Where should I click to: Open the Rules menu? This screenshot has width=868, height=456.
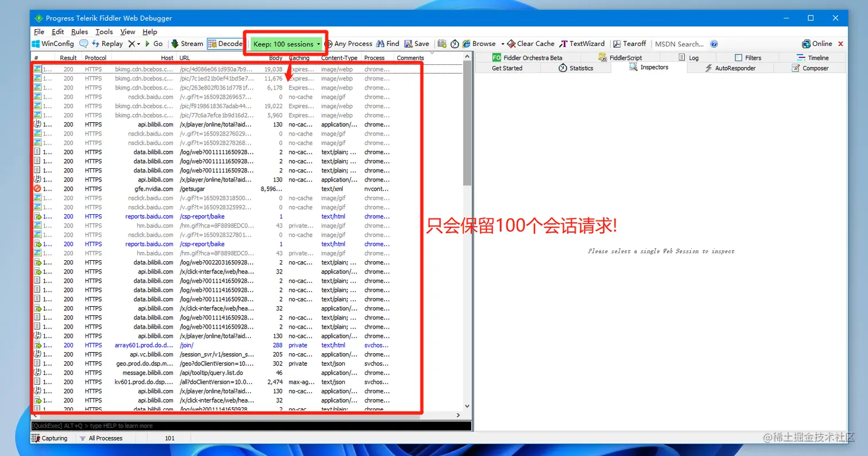pos(80,32)
